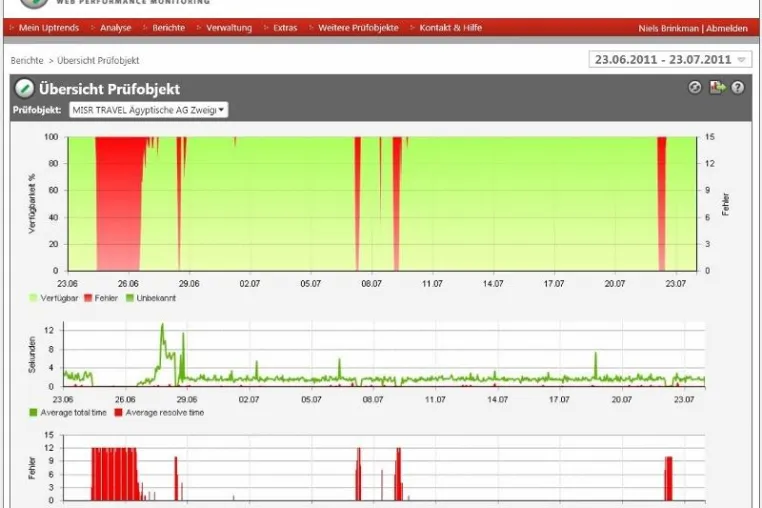The height and width of the screenshot is (508, 762).
Task: Open the Berichte menu
Action: [x=169, y=28]
